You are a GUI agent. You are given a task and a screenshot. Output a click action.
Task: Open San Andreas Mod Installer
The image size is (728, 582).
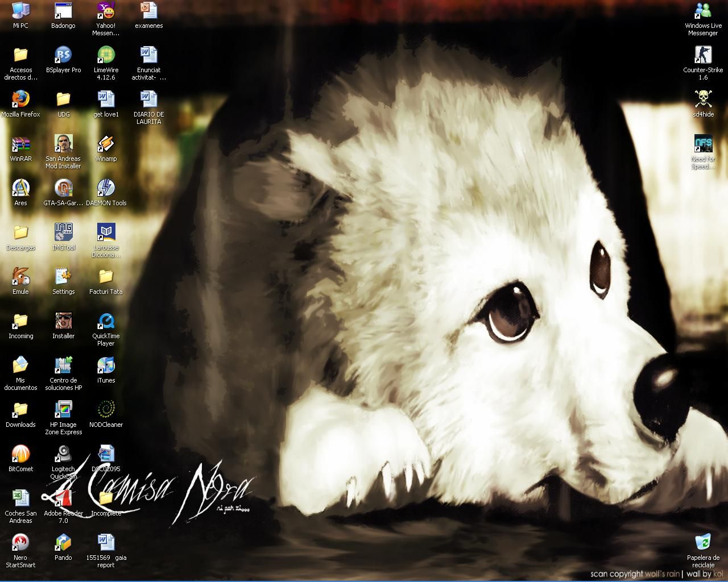(63, 143)
